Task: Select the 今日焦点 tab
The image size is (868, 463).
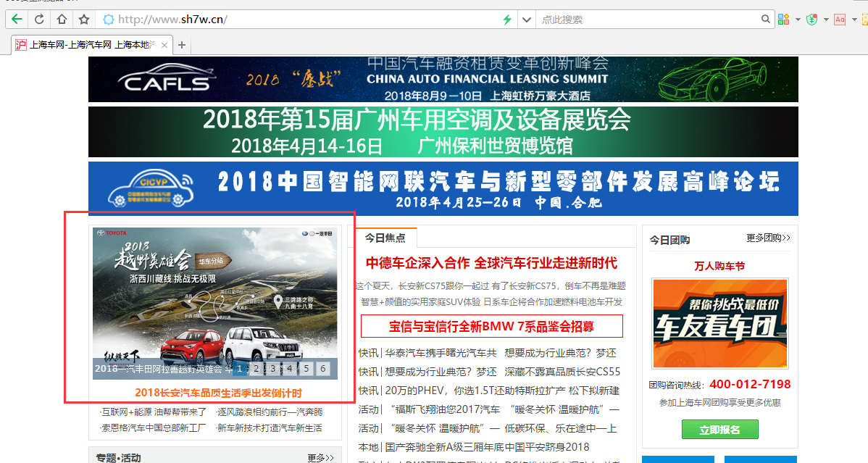Action: [385, 238]
